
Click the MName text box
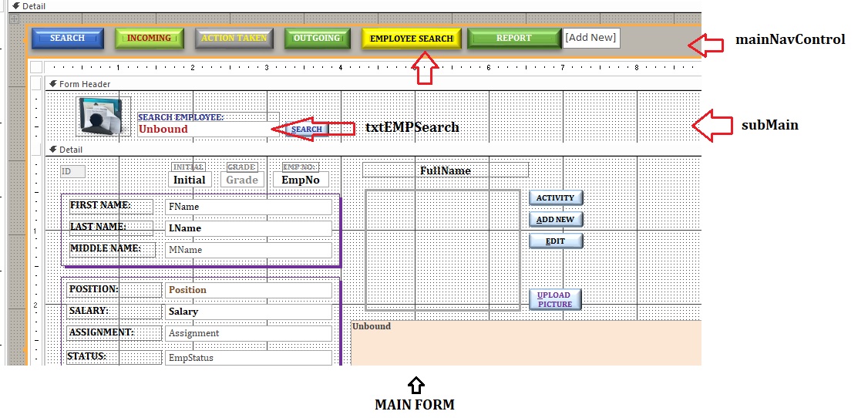click(x=248, y=250)
